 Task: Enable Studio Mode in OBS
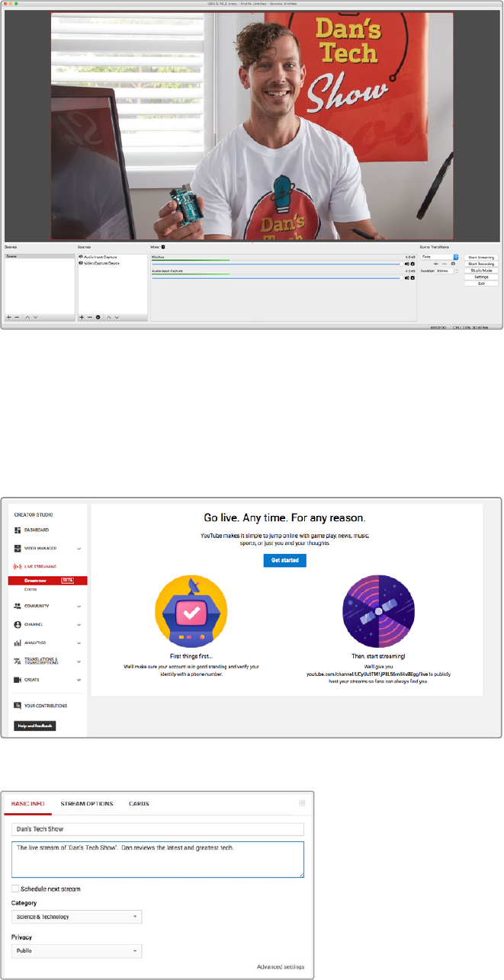pos(482,271)
